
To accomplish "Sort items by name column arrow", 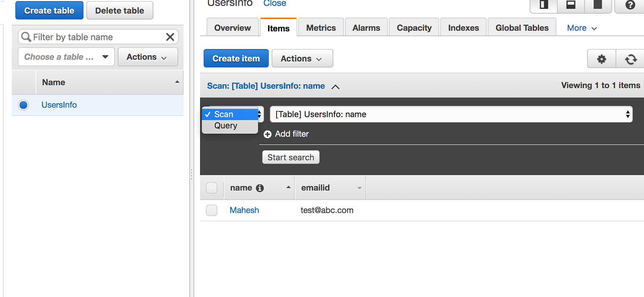I will (288, 187).
